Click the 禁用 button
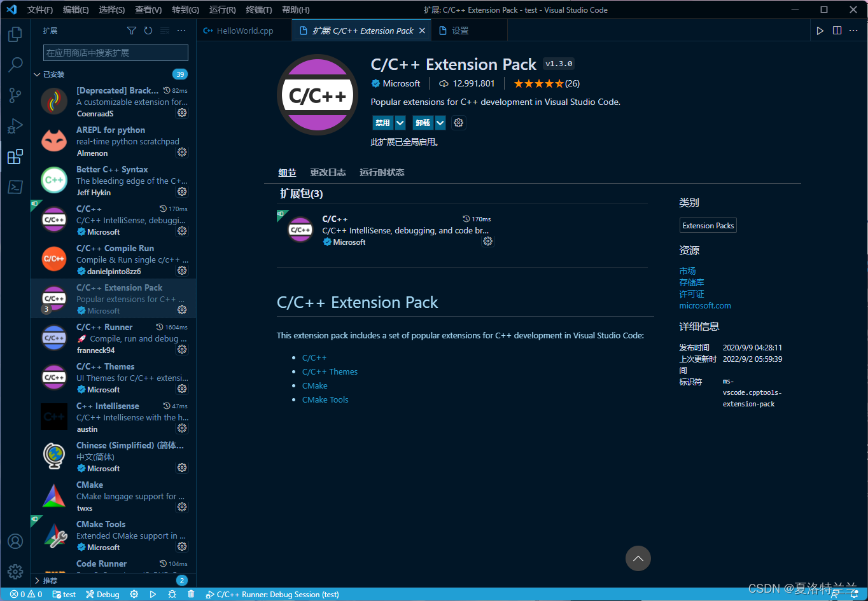 (382, 123)
